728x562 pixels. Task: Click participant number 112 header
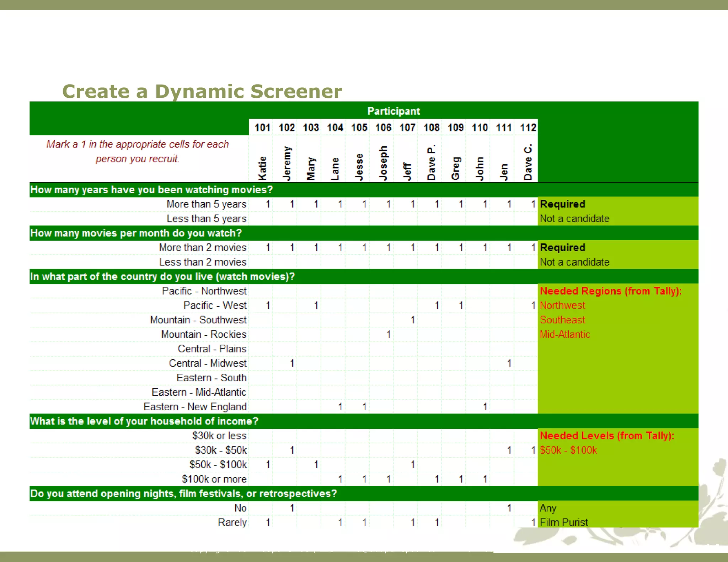coord(528,128)
